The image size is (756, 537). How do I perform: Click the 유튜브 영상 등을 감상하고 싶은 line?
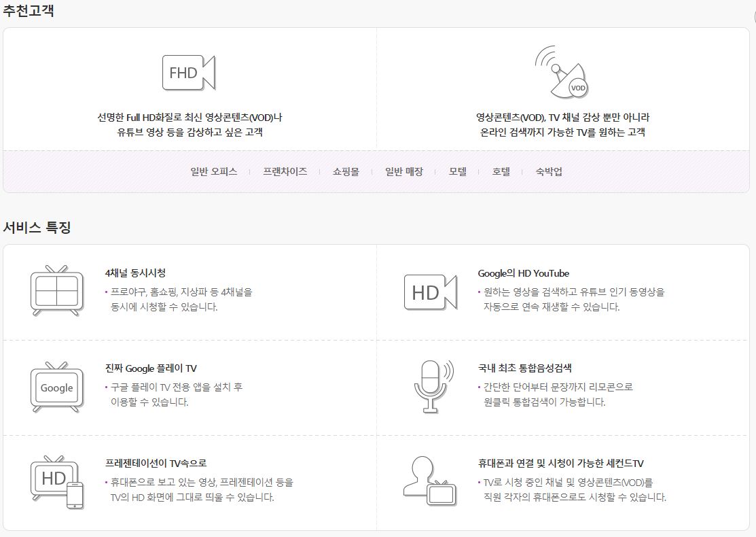[190, 132]
